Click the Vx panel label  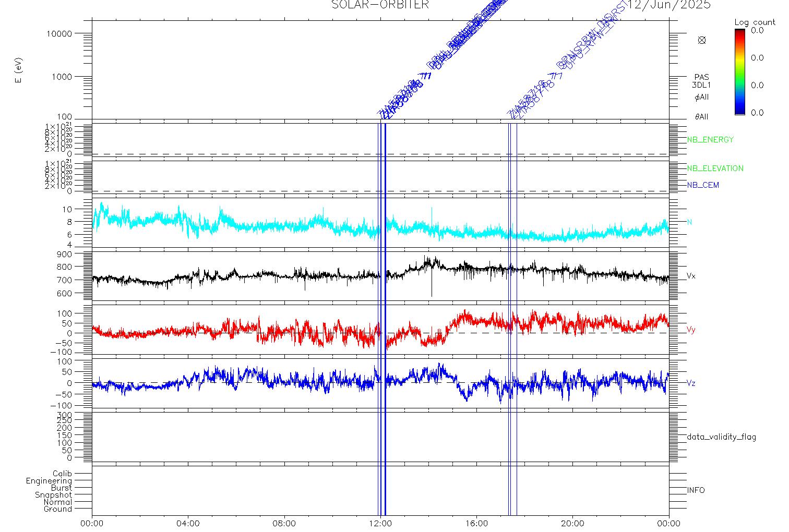(x=691, y=275)
